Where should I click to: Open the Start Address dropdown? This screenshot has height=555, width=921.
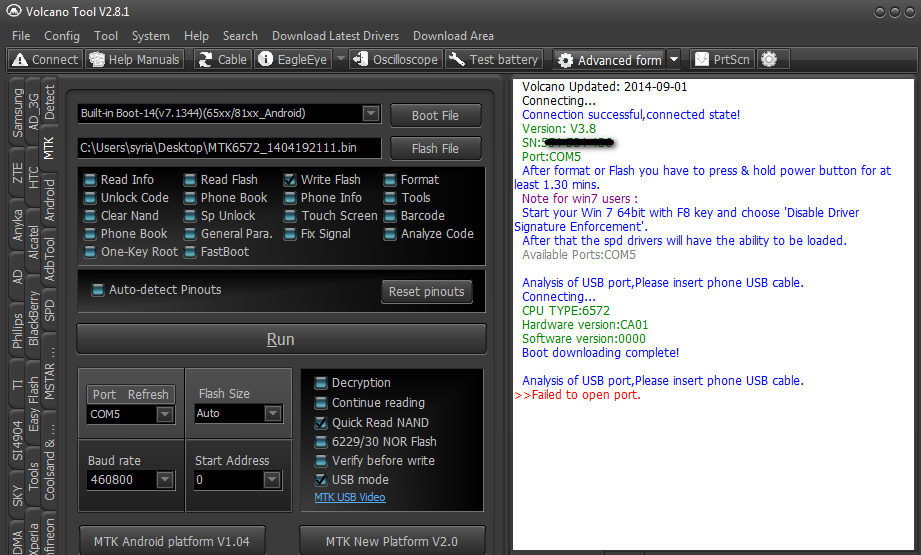click(272, 480)
